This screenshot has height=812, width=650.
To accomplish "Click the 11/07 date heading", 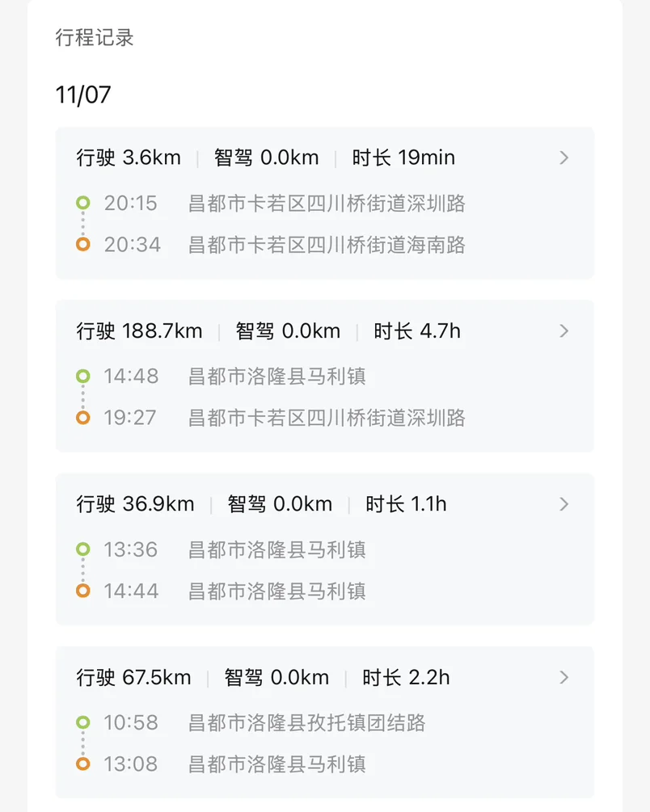I will click(83, 95).
